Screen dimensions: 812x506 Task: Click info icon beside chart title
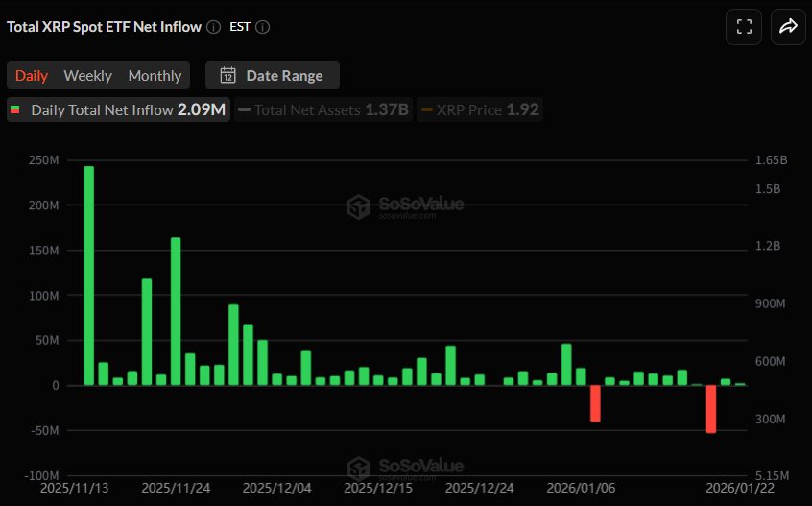[213, 27]
